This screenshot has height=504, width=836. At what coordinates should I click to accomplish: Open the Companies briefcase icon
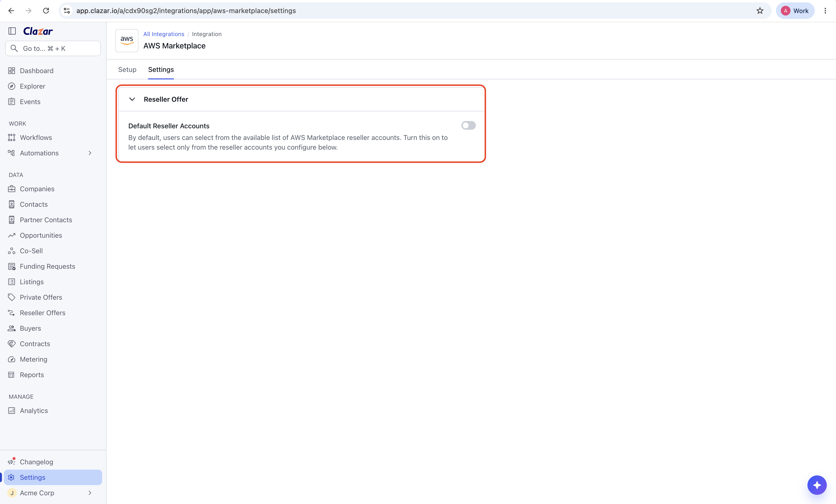click(x=12, y=189)
